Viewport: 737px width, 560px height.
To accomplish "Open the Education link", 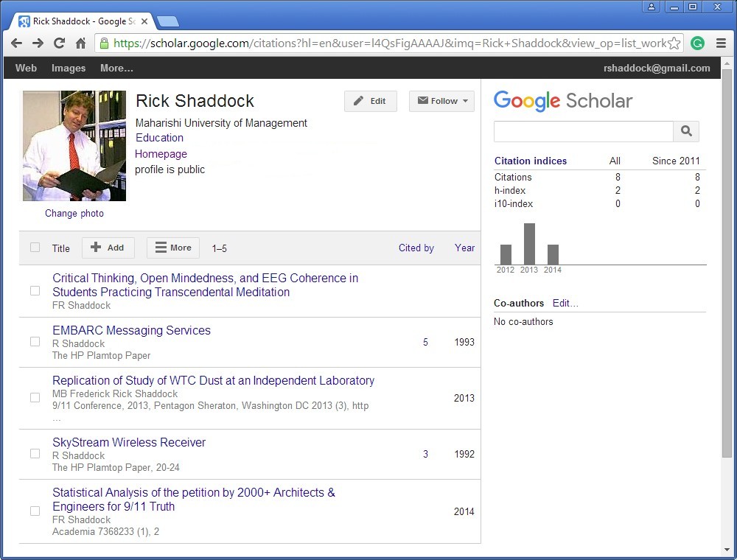I will 159,138.
